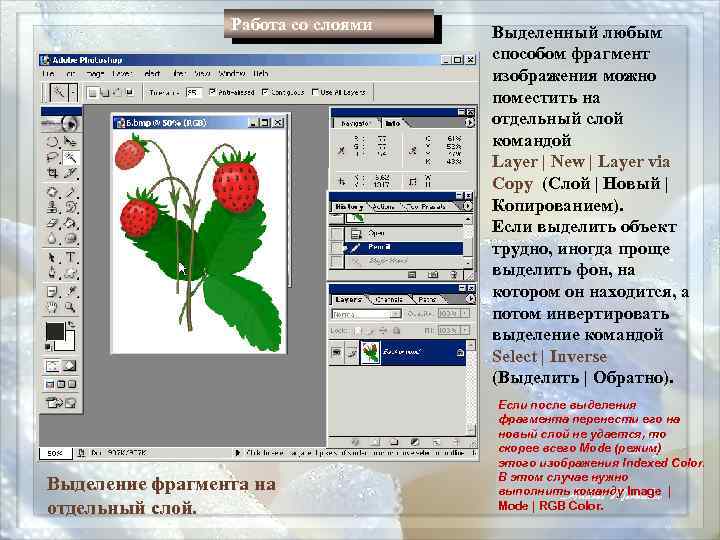Click the foreground color swatch
Image resolution: width=720 pixels, height=540 pixels.
pos(55,331)
